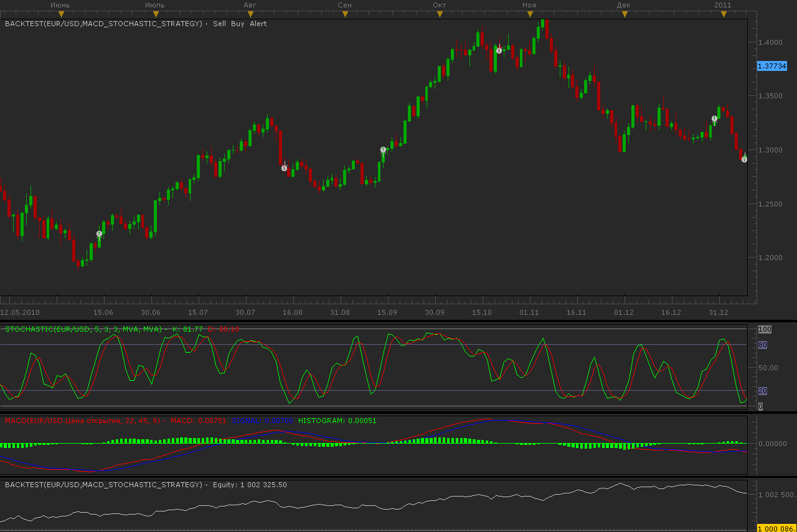The width and height of the screenshot is (797, 532).
Task: Click the stochastic 20 level label
Action: pos(762,391)
